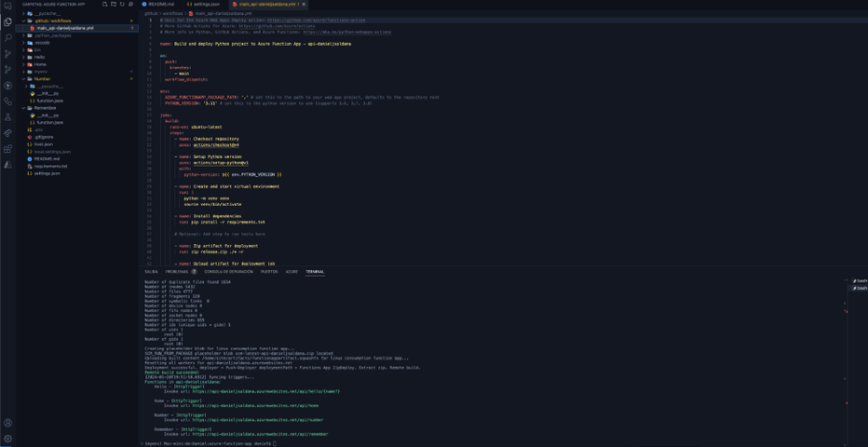Open local.settings.json in Explorer
The image size is (868, 447).
pyautogui.click(x=77, y=151)
